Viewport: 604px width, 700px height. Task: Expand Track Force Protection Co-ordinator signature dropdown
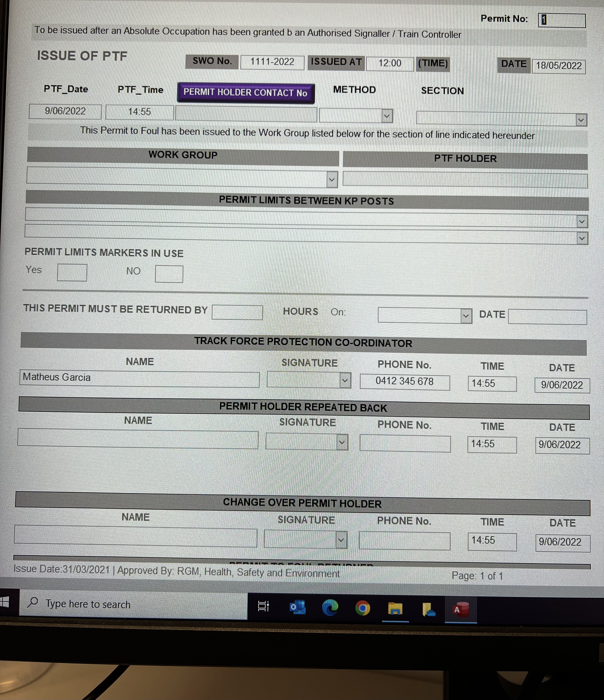(345, 380)
